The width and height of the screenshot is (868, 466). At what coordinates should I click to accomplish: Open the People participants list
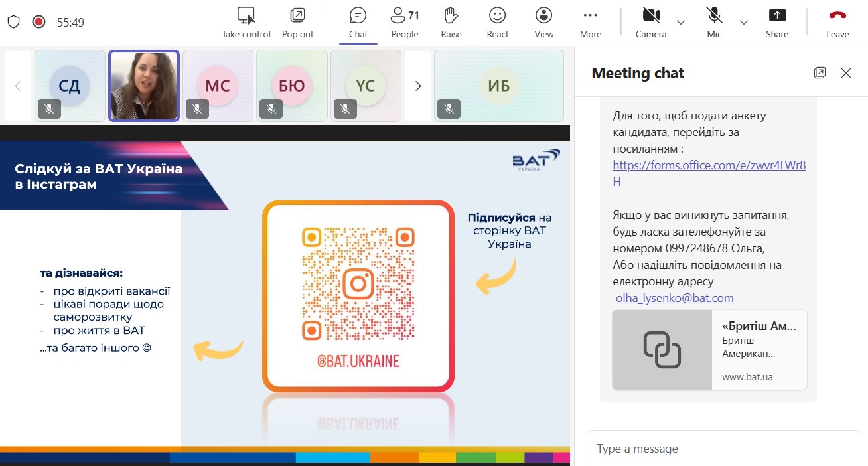tap(404, 22)
